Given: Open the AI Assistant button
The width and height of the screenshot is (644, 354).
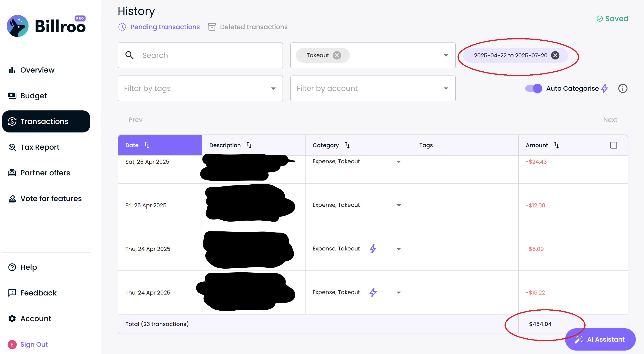Looking at the screenshot, I should coord(600,340).
